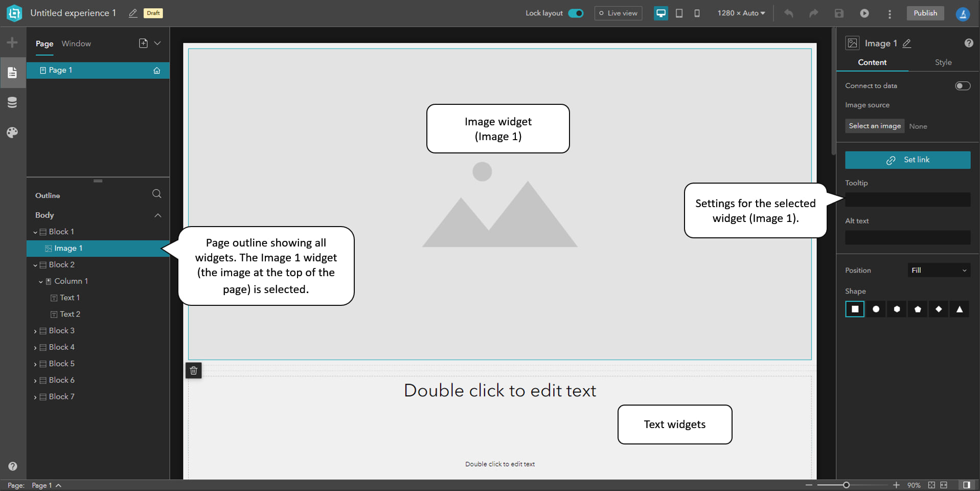980x491 pixels.
Task: Select the triangle shape
Action: click(960, 309)
